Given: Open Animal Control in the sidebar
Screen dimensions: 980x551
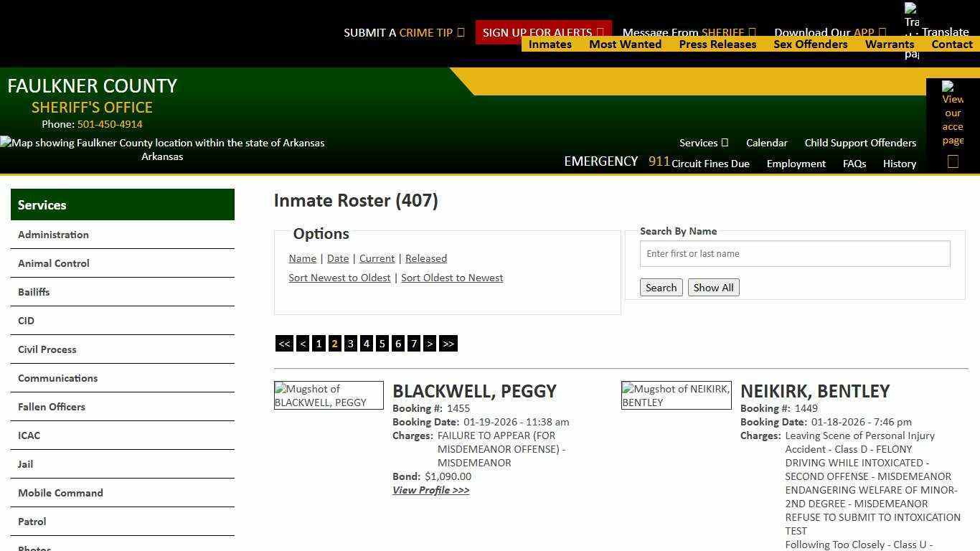Looking at the screenshot, I should pos(53,263).
